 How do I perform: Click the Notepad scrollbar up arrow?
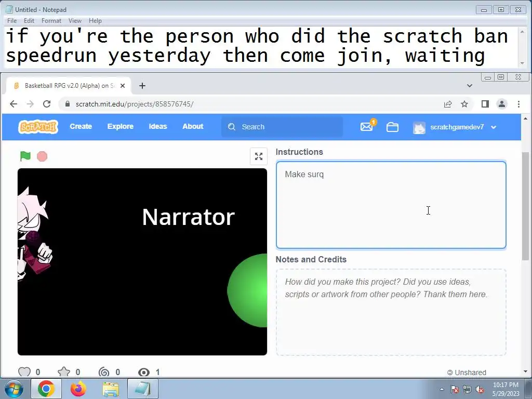pos(522,31)
